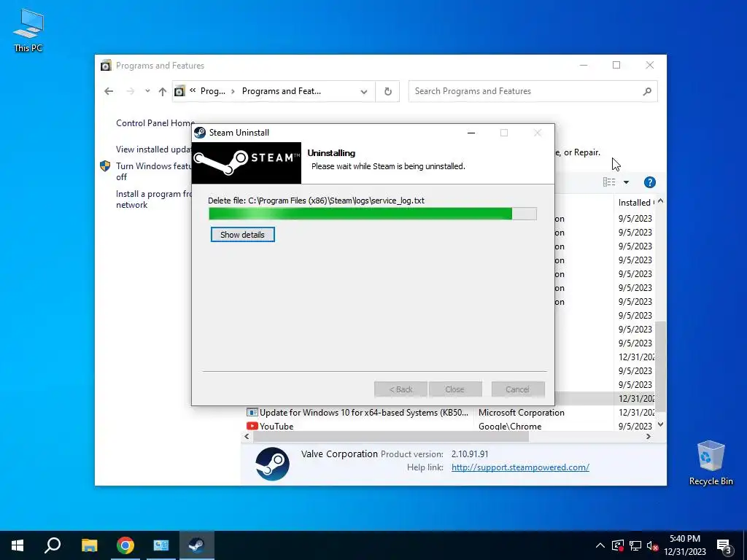Click the muted volume tray icon
This screenshot has height=560, width=747.
coord(652,545)
